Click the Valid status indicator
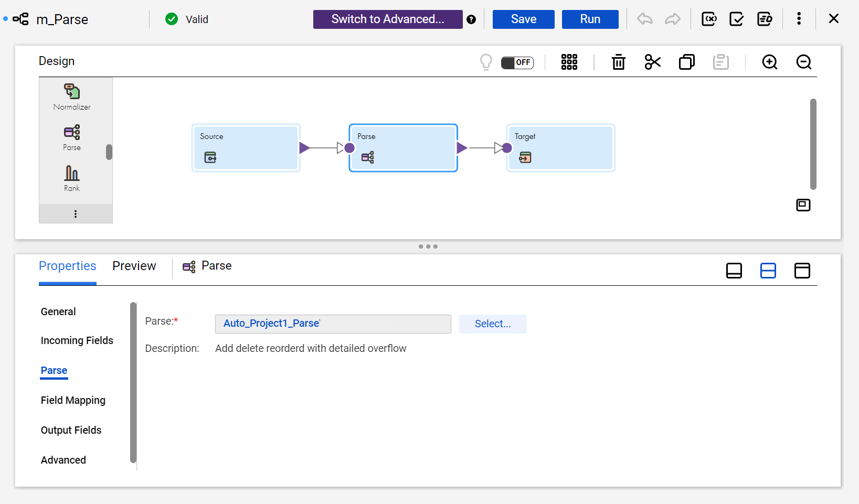 pyautogui.click(x=187, y=19)
